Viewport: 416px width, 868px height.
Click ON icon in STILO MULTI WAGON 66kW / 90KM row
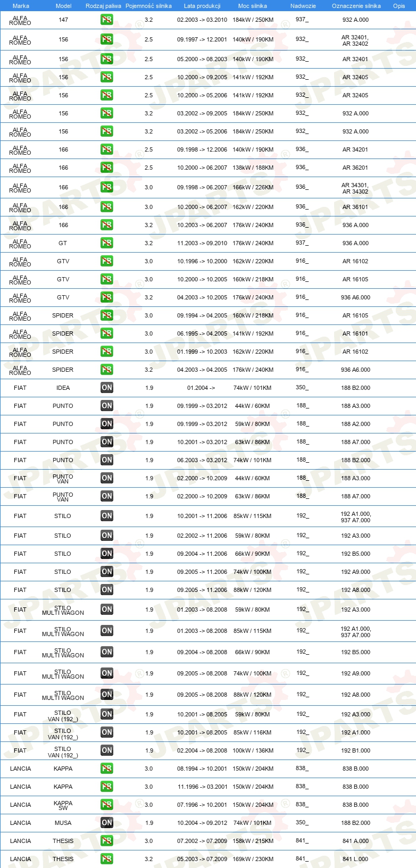[107, 652]
